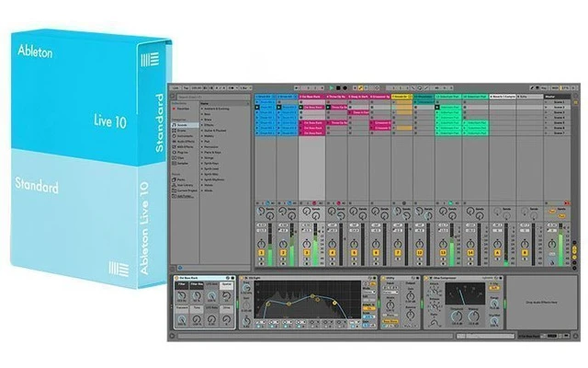Toggle return track A activator

tap(497, 253)
